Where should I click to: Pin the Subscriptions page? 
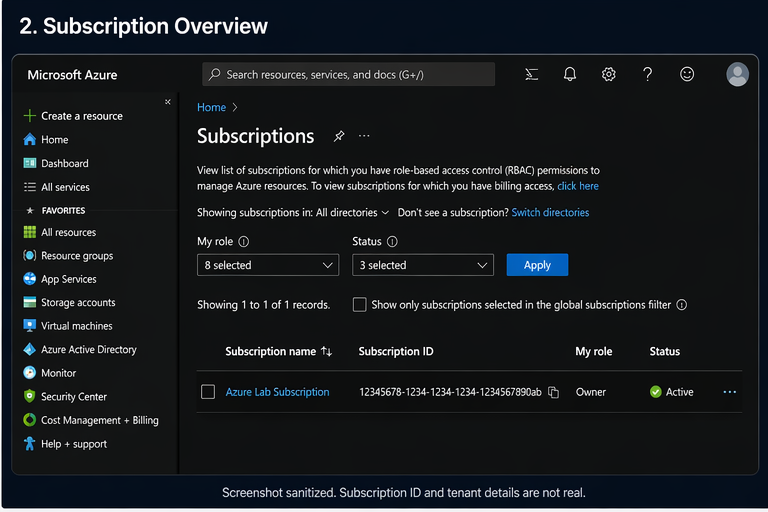tap(339, 136)
